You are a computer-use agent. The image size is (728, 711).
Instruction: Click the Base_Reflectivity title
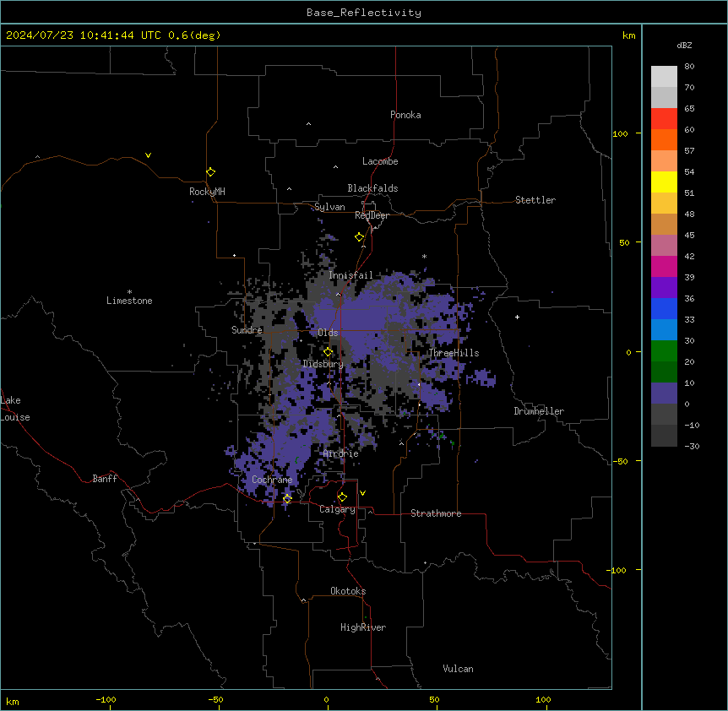point(364,13)
